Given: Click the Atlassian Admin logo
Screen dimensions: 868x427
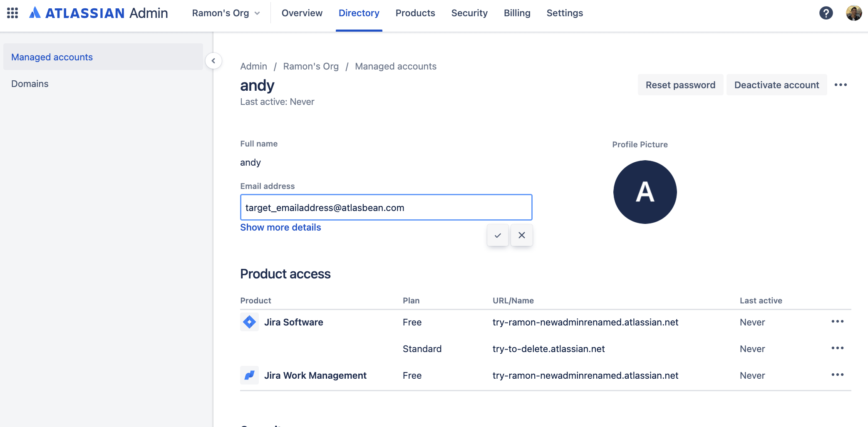Looking at the screenshot, I should pos(99,13).
